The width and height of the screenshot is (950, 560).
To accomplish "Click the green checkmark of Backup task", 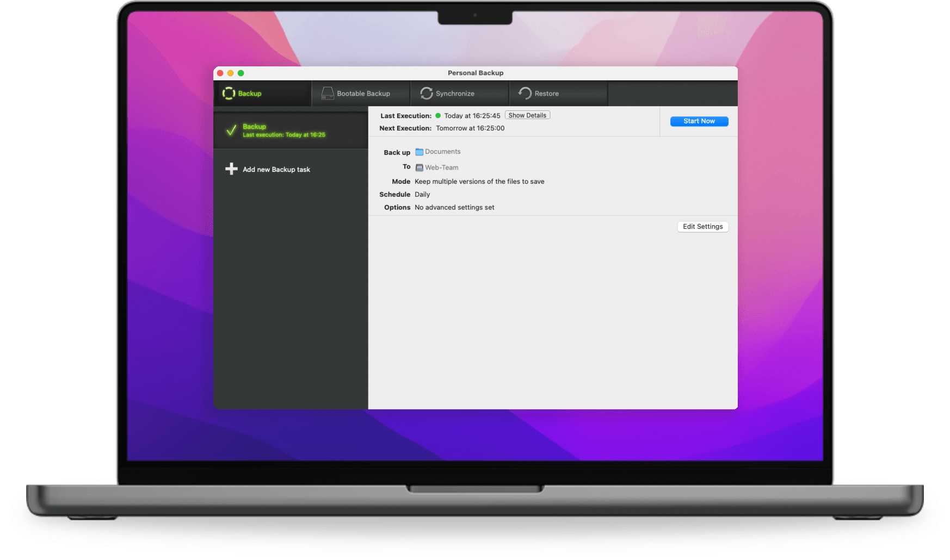I will (231, 130).
